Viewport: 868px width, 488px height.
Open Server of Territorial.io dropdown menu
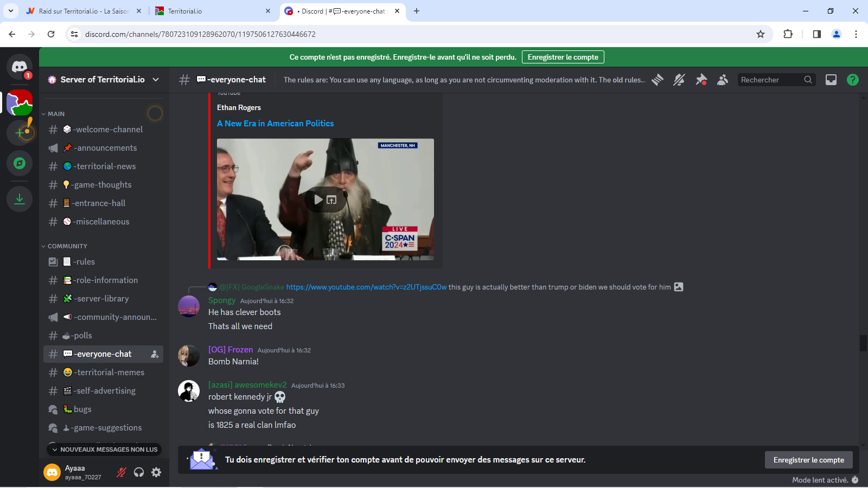pos(103,80)
